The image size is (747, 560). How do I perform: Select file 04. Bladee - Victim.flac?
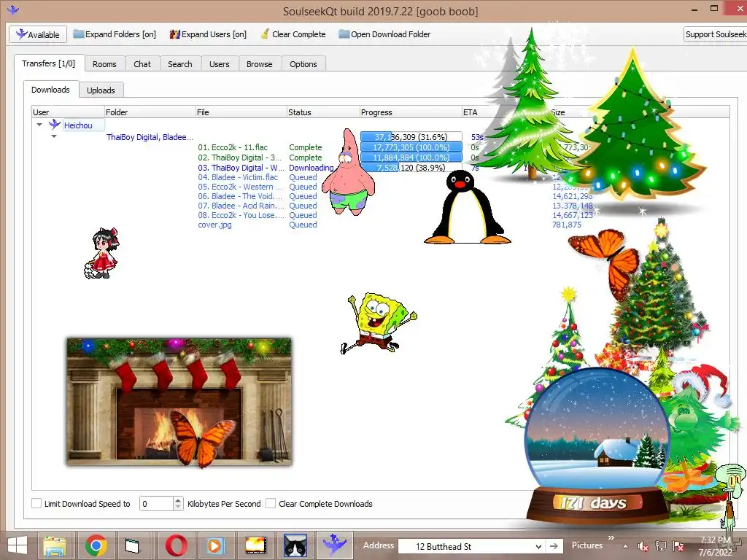pos(238,177)
